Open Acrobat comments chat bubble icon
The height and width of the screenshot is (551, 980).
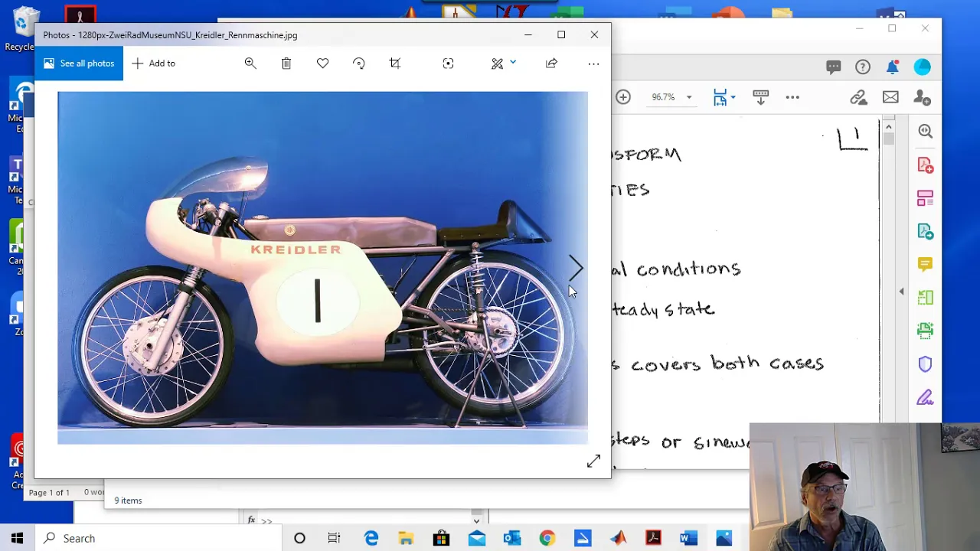[834, 67]
